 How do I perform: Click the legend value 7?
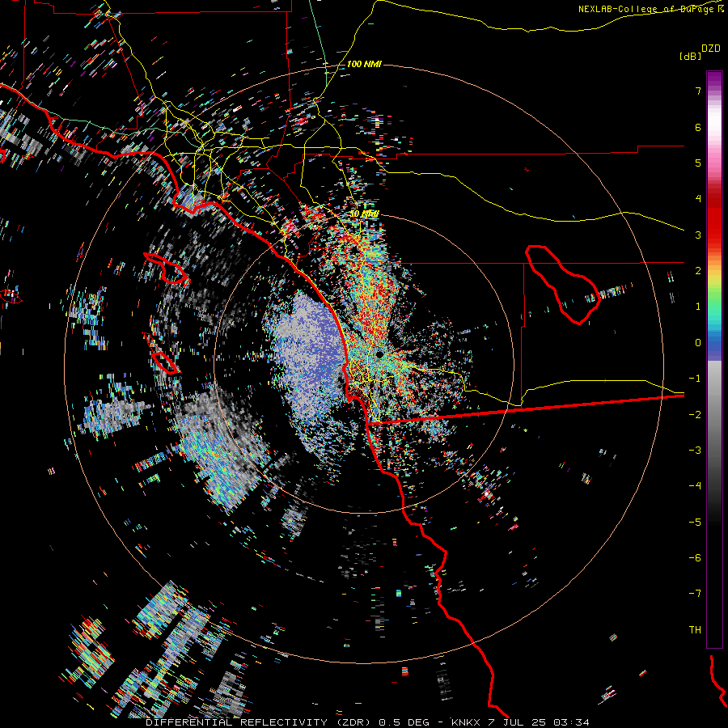(x=698, y=91)
